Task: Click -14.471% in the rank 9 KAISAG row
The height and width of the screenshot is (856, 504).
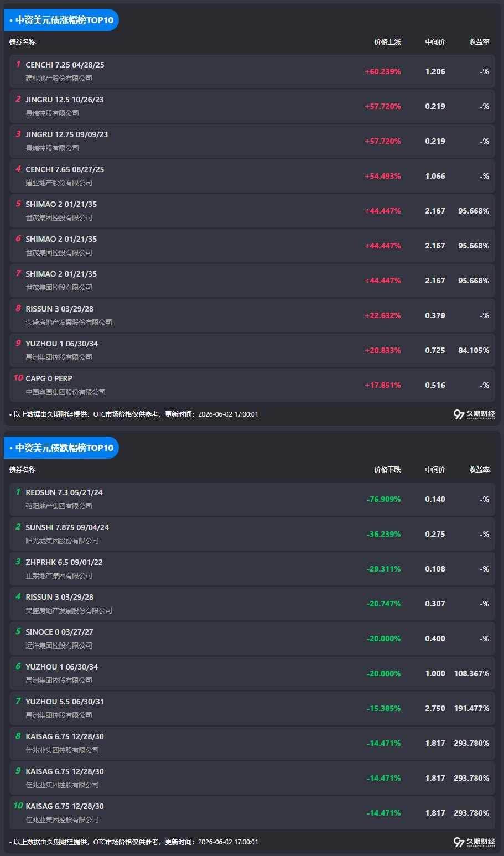Action: 383,778
